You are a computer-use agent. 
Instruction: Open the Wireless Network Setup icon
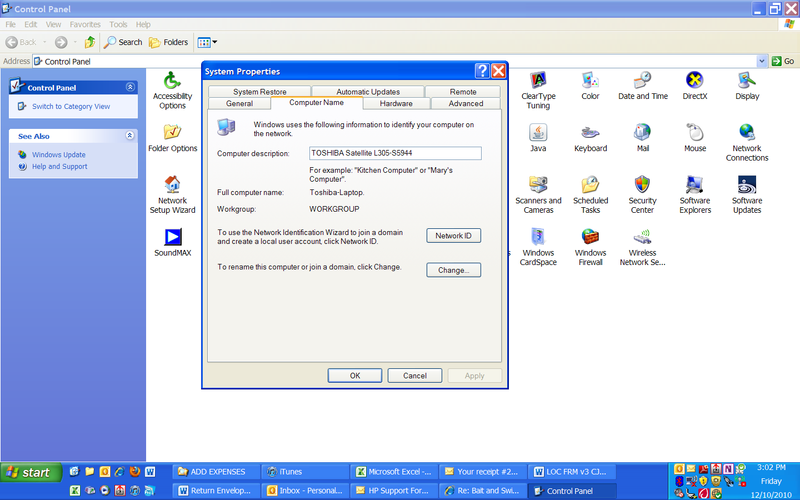pos(642,237)
